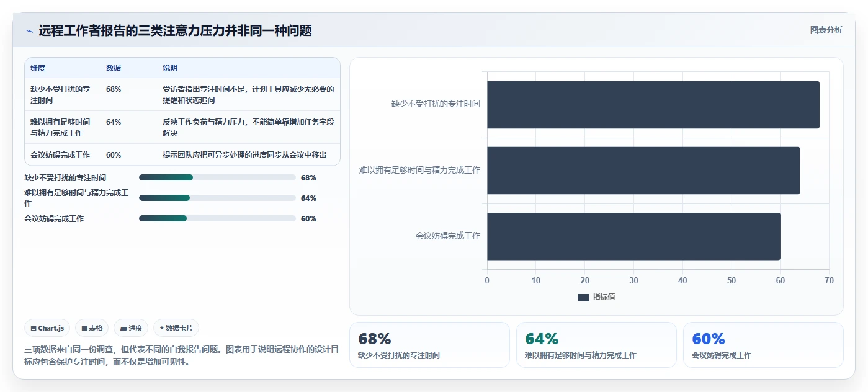This screenshot has height=392, width=868.
Task: Click table cell 缺少不受打扰的专注时间
Action: 60,94
